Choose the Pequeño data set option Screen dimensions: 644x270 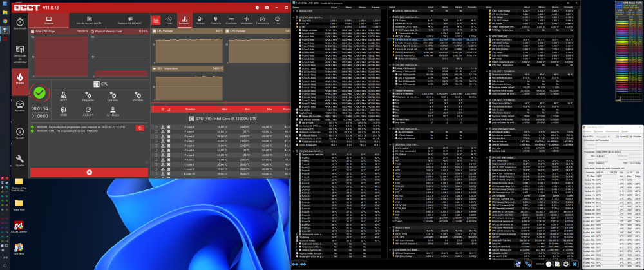88,97
